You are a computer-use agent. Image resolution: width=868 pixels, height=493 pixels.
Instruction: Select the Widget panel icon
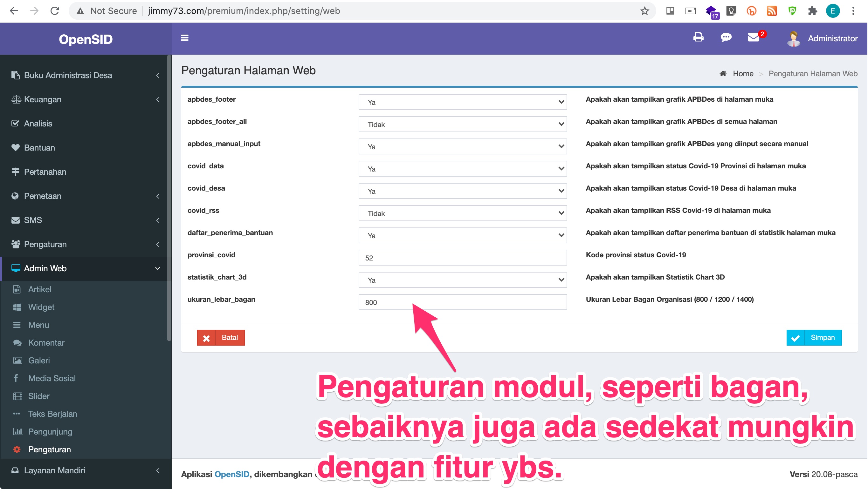(x=17, y=307)
